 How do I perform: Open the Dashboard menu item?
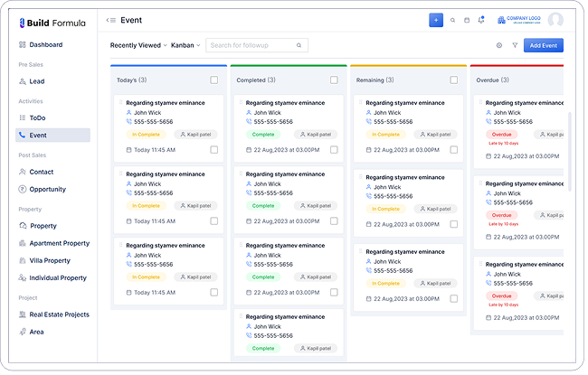tap(45, 44)
